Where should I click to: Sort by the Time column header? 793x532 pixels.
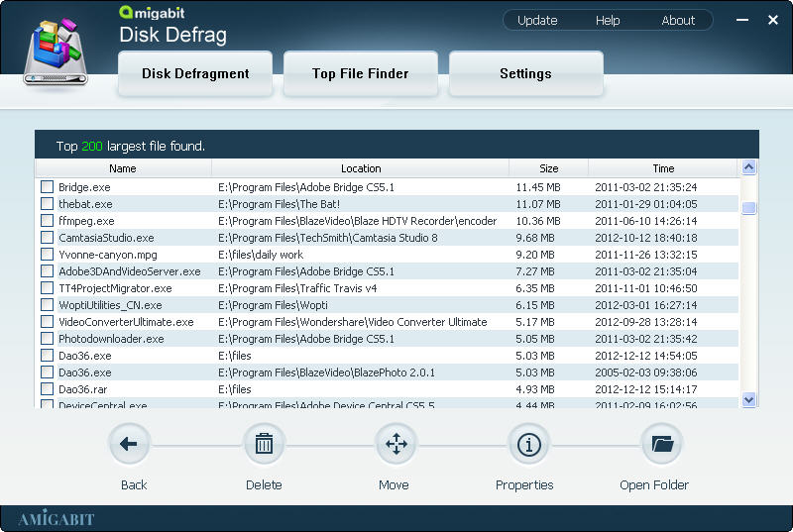coord(663,168)
